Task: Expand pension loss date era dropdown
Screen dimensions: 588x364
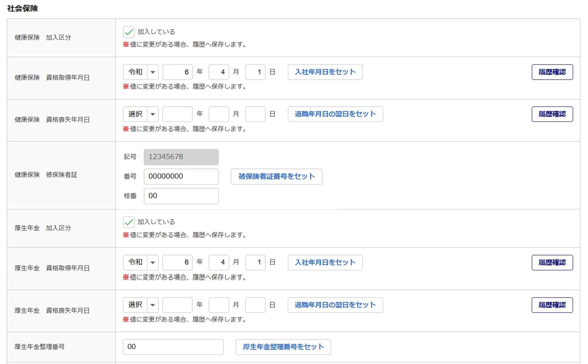Action: [141, 305]
